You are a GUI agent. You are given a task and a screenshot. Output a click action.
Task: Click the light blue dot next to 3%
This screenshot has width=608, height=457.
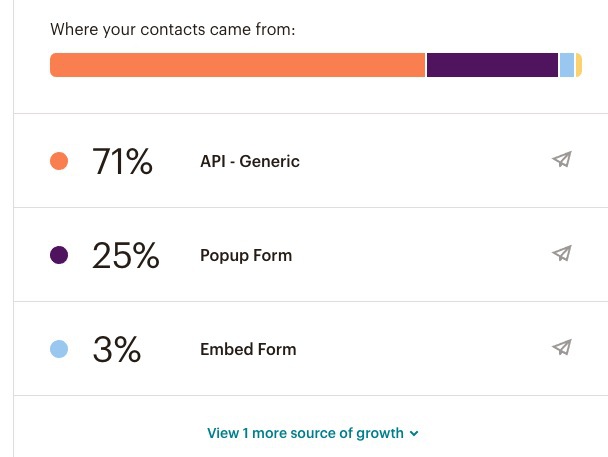[59, 349]
